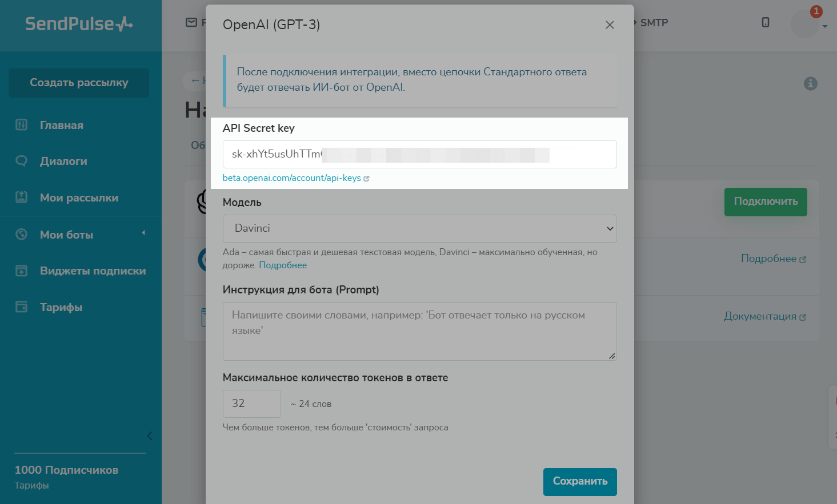Screen dimensions: 837x504
Task: Open the Davinci model dropdown
Action: click(419, 228)
